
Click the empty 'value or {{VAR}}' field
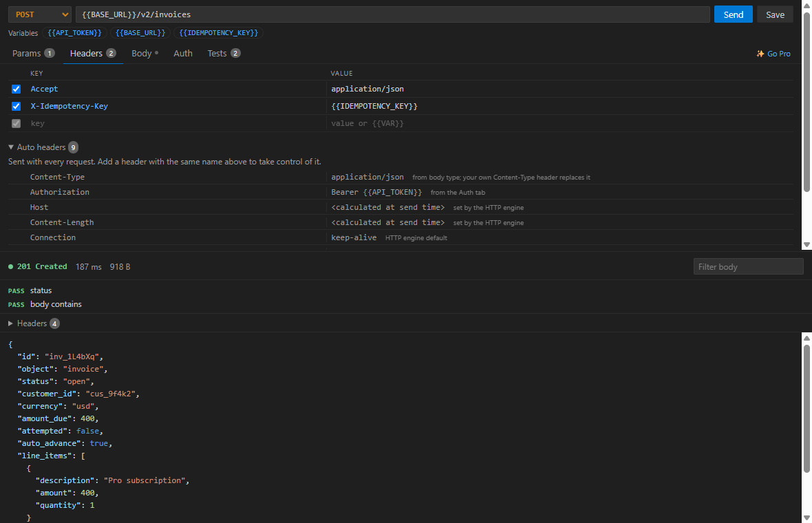click(x=562, y=123)
